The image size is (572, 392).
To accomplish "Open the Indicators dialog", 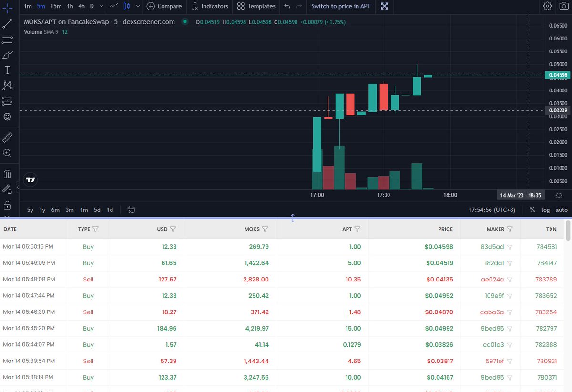I will 209,6.
